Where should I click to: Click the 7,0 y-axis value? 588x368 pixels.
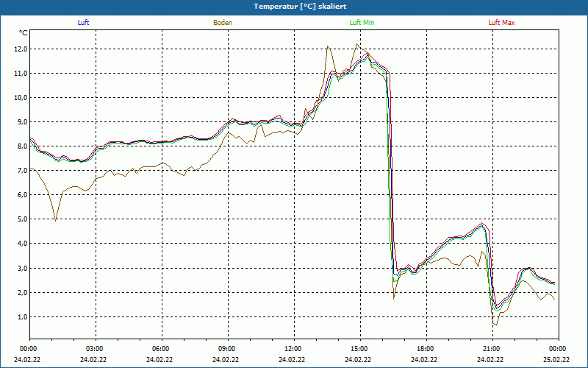point(22,171)
